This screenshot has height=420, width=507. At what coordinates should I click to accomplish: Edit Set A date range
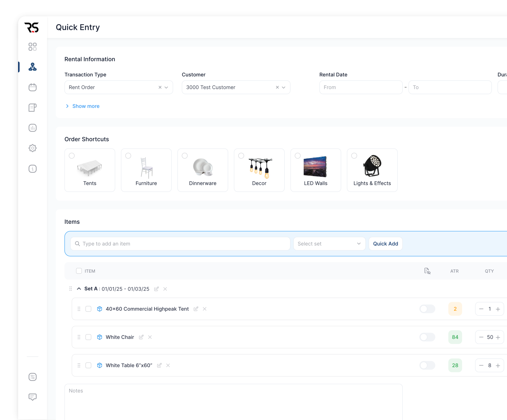click(156, 289)
